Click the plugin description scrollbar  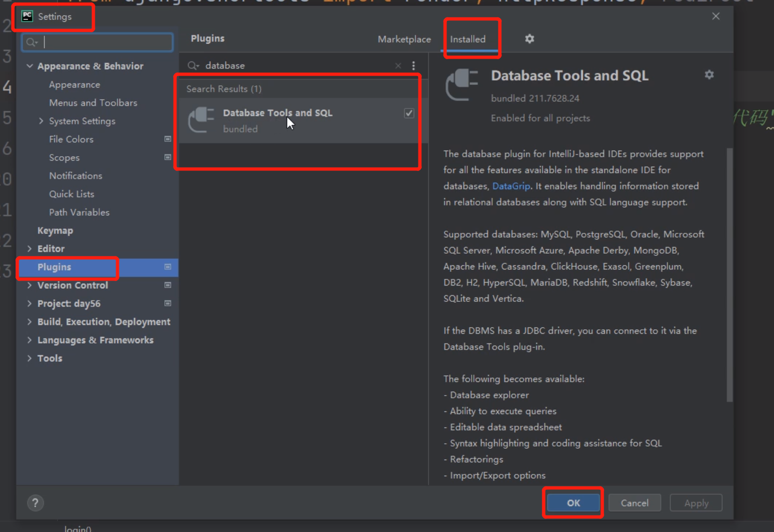[x=729, y=274]
